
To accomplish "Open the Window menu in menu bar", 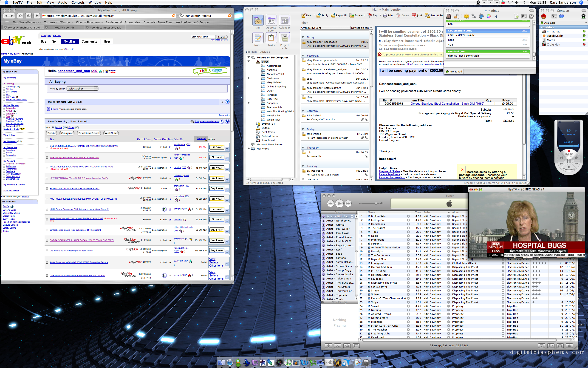I will [95, 3].
